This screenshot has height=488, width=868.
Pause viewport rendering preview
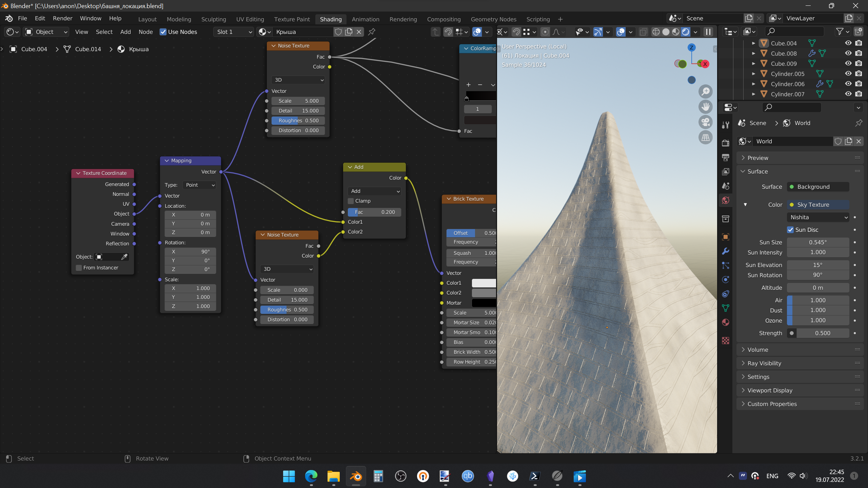(x=708, y=32)
